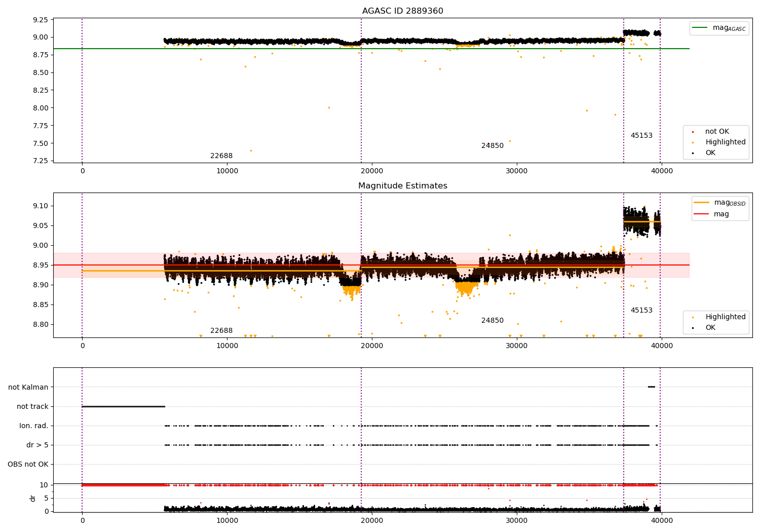Click the '30000' x-axis tick under the top plot
This screenshot has height=532, width=760.
point(517,171)
